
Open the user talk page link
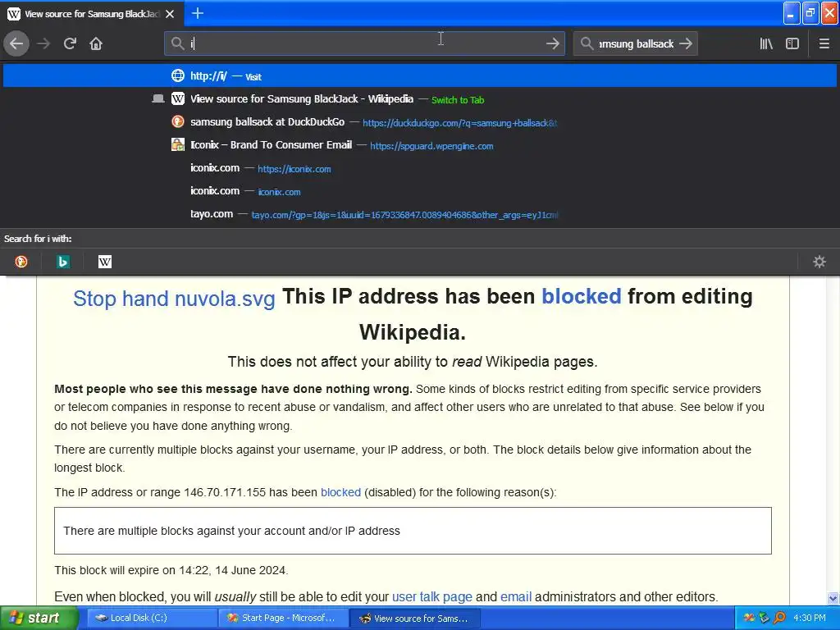(431, 597)
